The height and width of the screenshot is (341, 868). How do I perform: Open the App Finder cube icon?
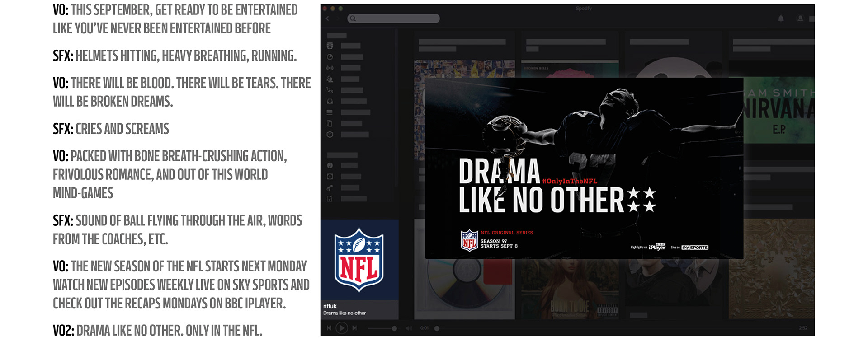click(330, 135)
